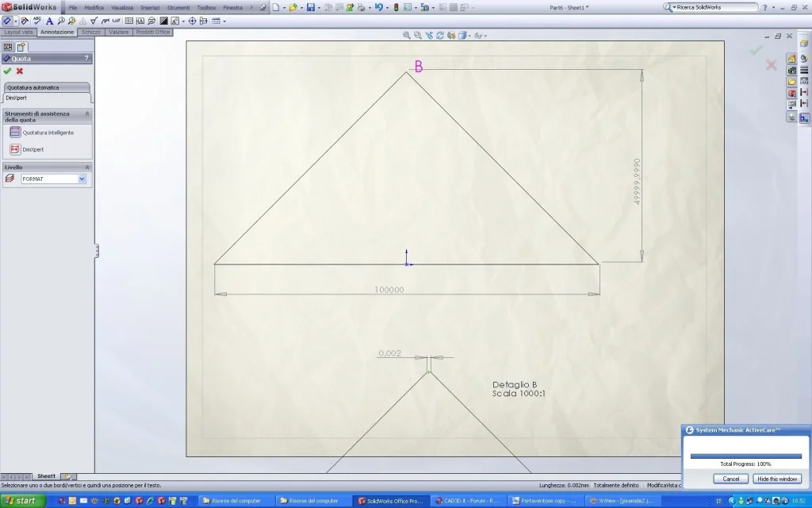The height and width of the screenshot is (508, 812).
Task: Select the DimXpert tab in panel
Action: point(47,98)
